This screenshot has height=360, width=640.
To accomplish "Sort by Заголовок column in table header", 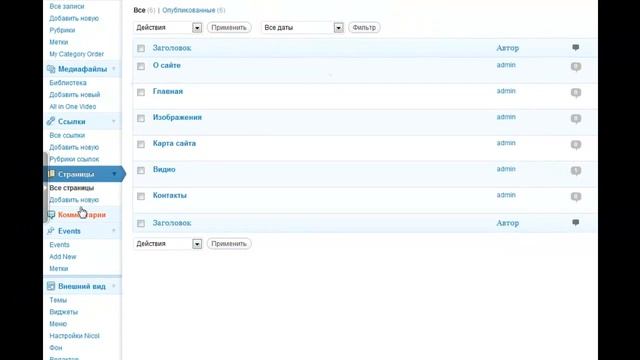I will (x=172, y=48).
